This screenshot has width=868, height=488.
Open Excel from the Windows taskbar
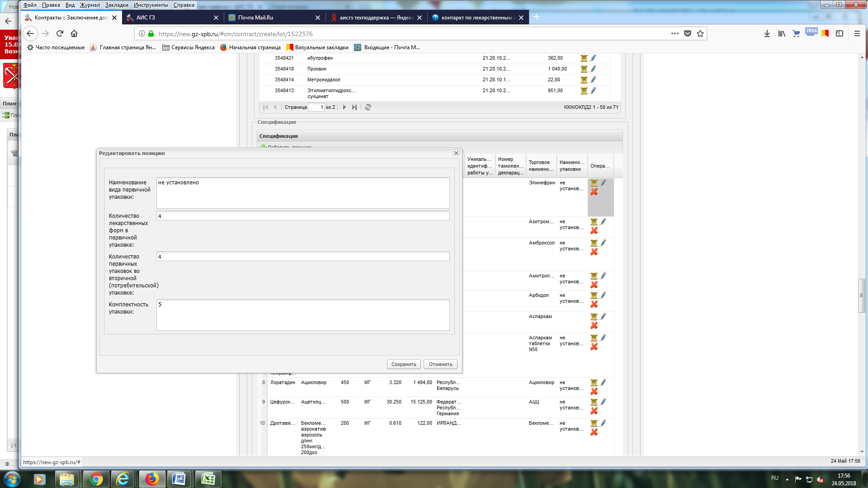208,479
